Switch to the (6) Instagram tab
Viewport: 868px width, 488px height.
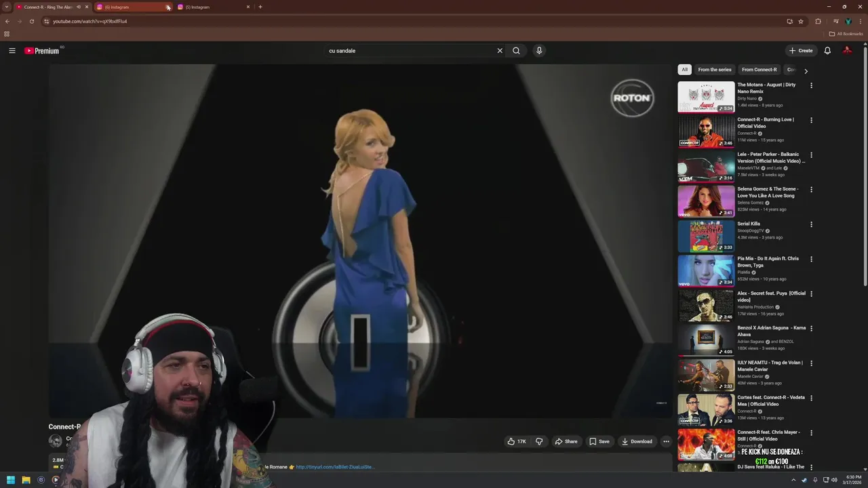coord(132,7)
